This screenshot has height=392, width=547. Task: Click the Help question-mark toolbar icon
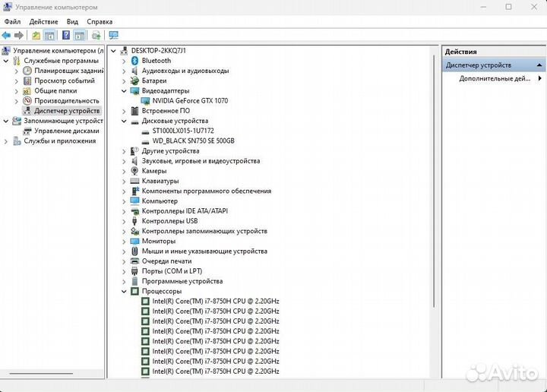[x=66, y=35]
